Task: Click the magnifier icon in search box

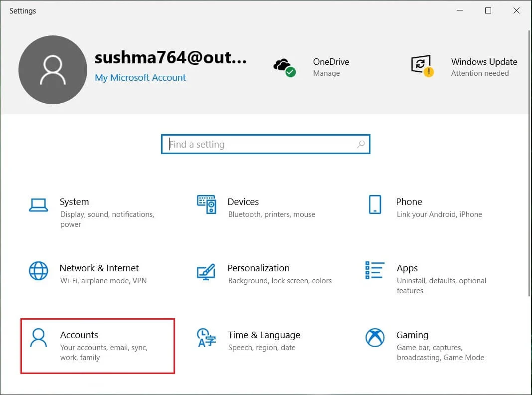Action: [361, 145]
